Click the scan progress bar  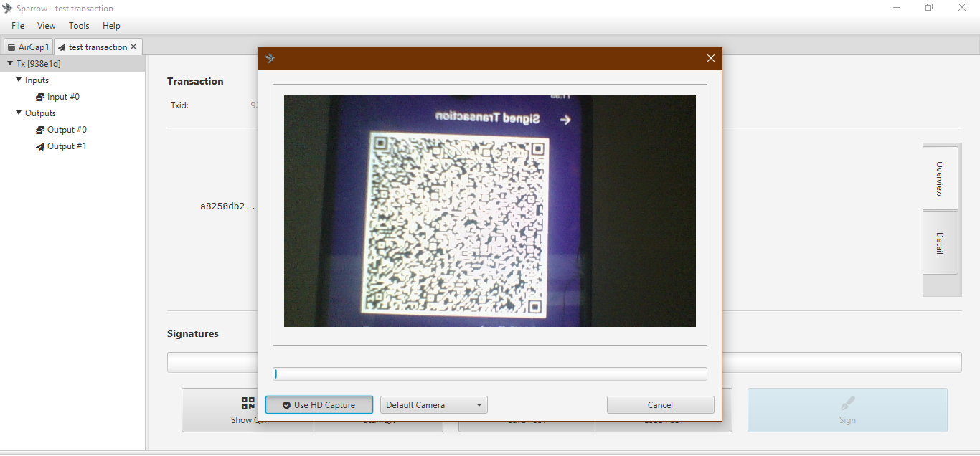point(490,374)
